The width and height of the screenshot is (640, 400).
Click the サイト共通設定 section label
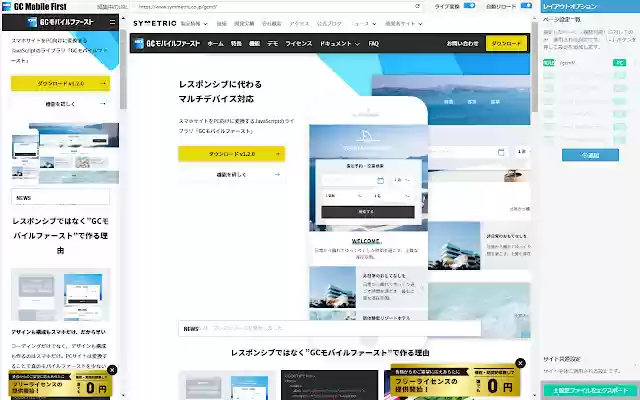tap(562, 359)
